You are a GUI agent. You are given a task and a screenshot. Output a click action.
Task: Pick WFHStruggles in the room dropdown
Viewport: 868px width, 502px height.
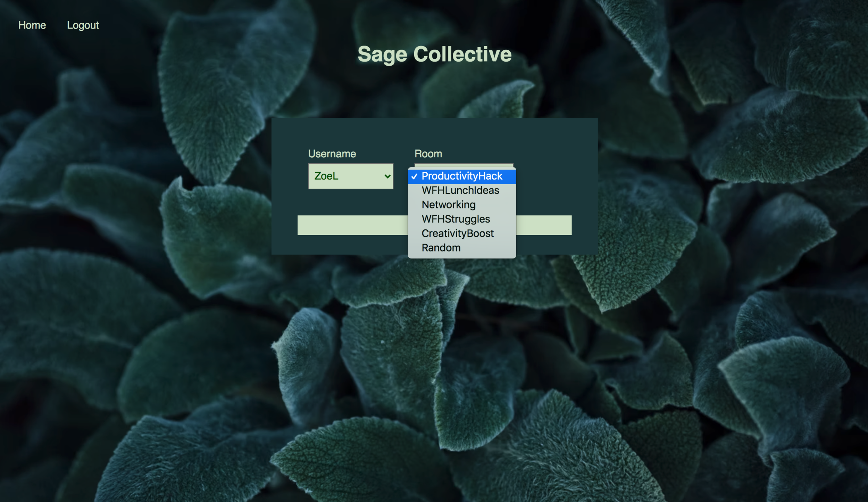click(x=456, y=219)
